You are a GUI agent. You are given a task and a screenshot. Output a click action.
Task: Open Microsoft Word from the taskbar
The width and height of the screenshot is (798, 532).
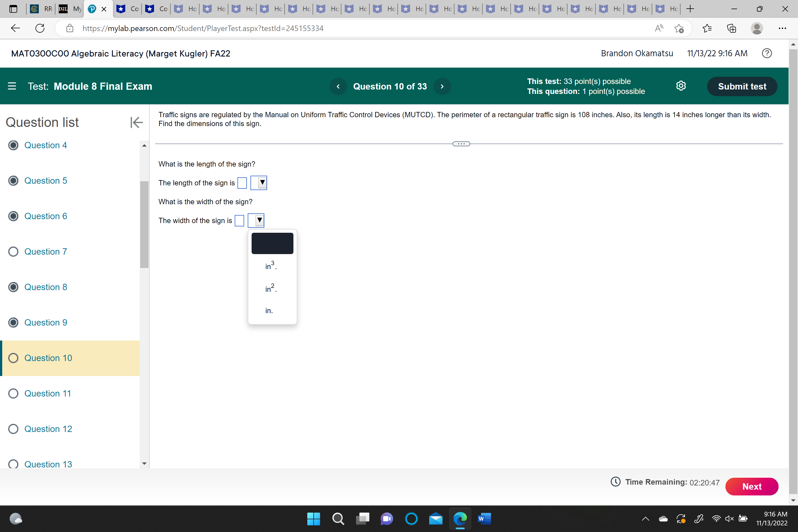[x=484, y=518]
